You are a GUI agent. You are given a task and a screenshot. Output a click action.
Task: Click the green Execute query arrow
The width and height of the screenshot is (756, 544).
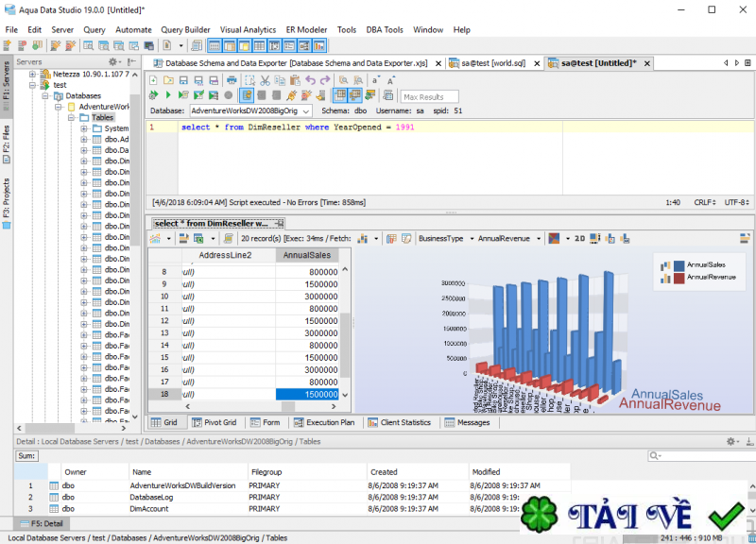pos(168,95)
